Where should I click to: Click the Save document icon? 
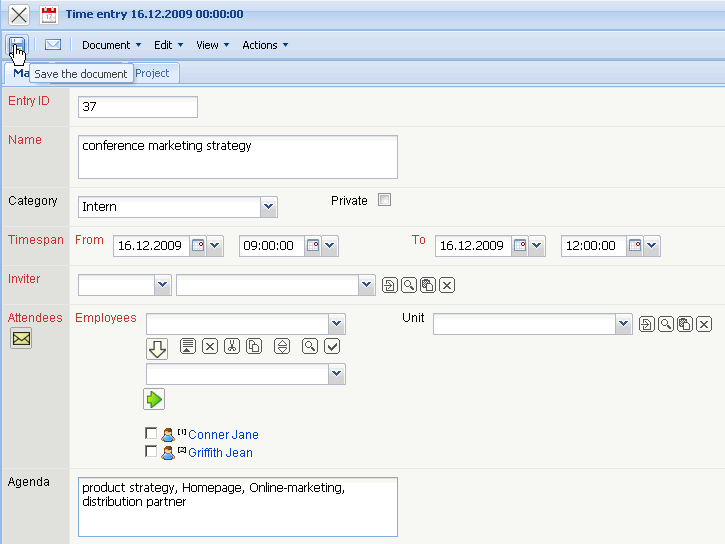pyautogui.click(x=17, y=45)
